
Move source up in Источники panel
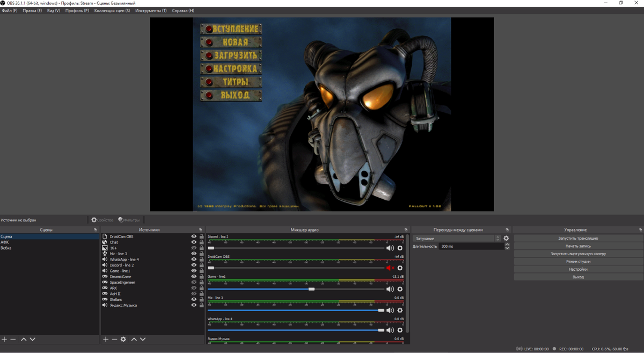[x=134, y=340]
